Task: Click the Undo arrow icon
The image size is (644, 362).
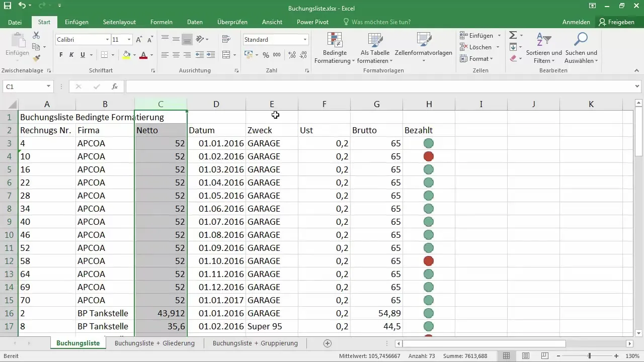Action: coord(22,6)
